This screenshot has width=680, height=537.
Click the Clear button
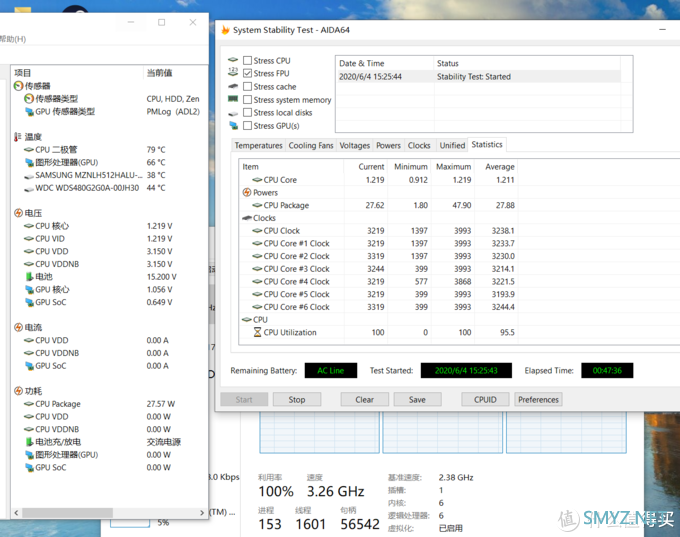click(x=364, y=399)
